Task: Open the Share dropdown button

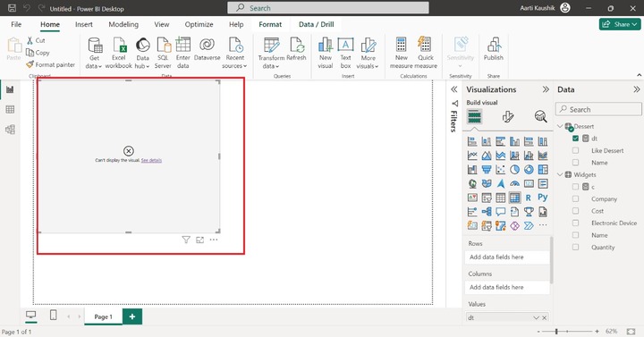Action: (620, 24)
